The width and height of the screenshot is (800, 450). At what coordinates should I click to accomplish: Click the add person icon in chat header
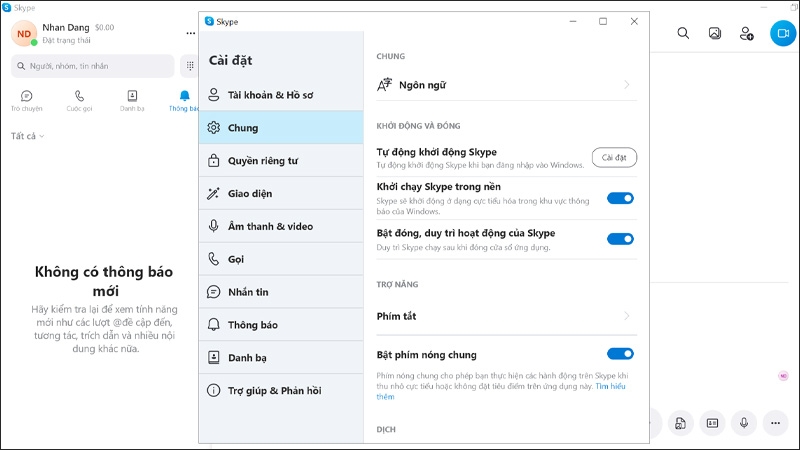[746, 34]
